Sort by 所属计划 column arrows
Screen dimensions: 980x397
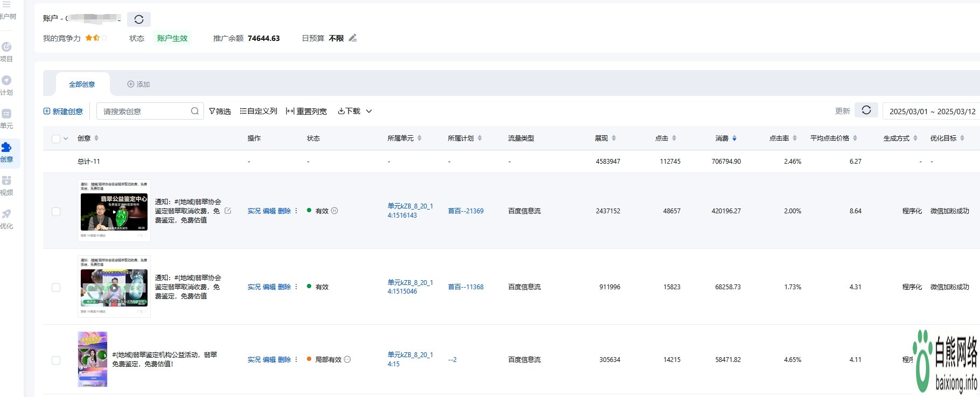480,138
